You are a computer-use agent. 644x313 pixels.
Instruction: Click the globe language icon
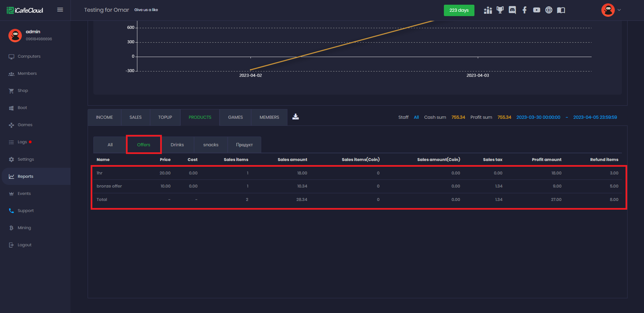tap(549, 10)
